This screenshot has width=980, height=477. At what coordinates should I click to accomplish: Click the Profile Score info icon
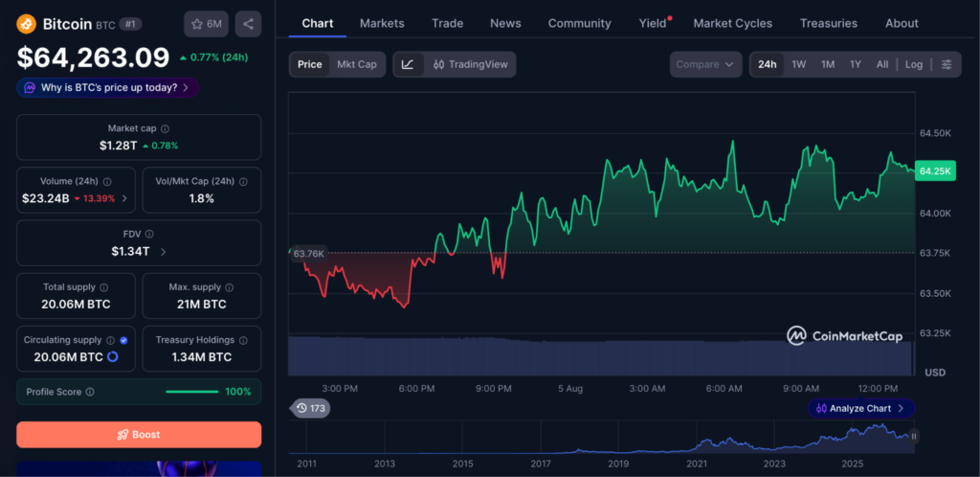[90, 392]
